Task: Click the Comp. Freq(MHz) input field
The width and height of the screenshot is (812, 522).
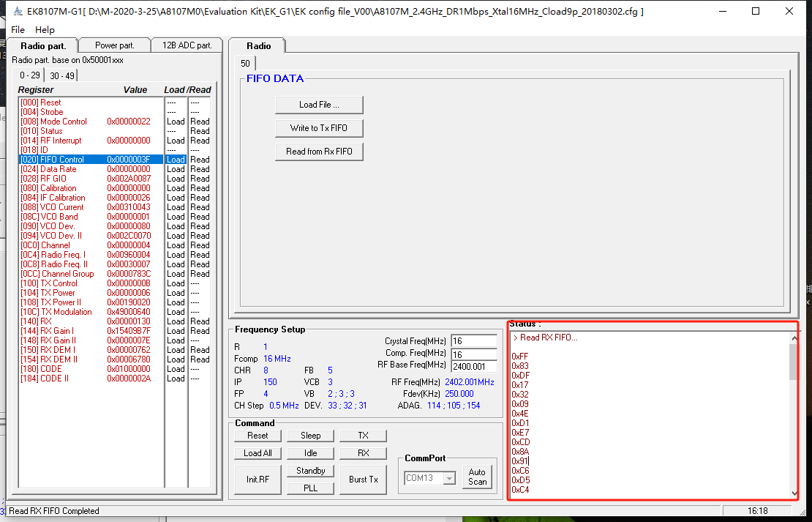Action: click(x=474, y=354)
